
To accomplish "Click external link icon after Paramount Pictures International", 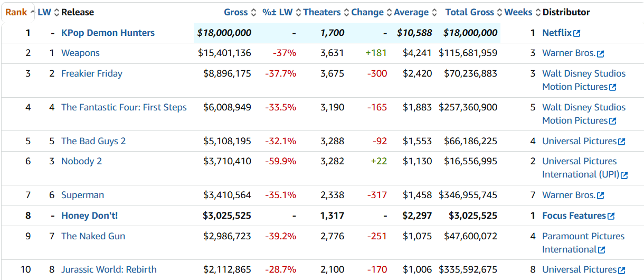I will click(x=602, y=250).
